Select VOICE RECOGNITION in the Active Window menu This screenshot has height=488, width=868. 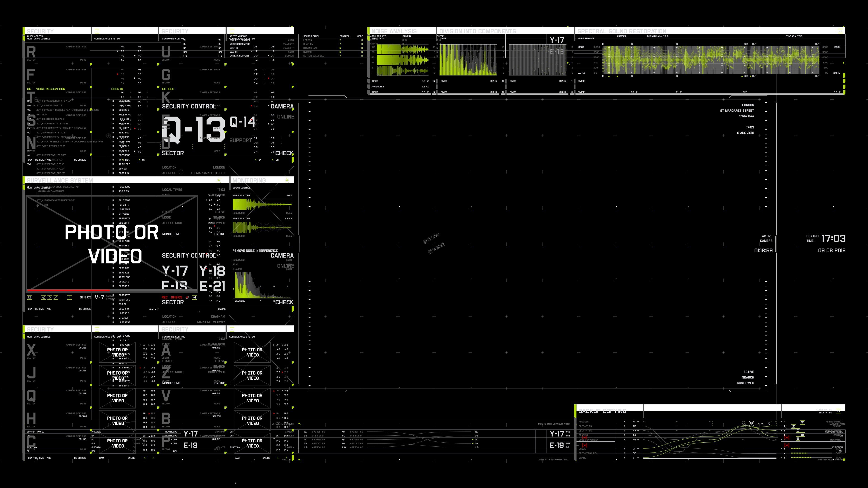click(x=240, y=44)
